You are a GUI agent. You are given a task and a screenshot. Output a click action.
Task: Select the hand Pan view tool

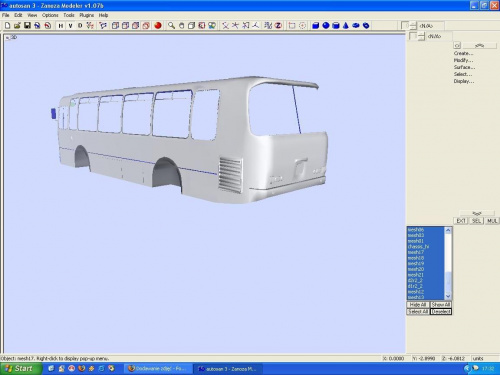pos(181,25)
